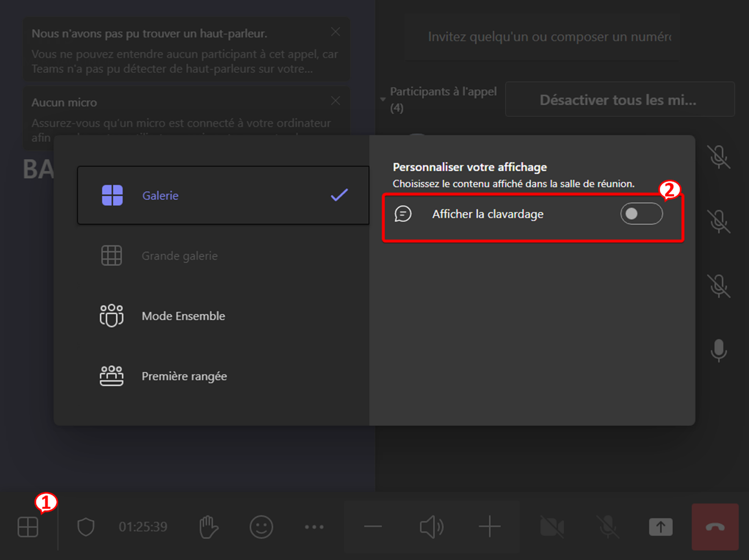Click the speaker volume icon
Image resolution: width=749 pixels, height=560 pixels.
pos(432,527)
